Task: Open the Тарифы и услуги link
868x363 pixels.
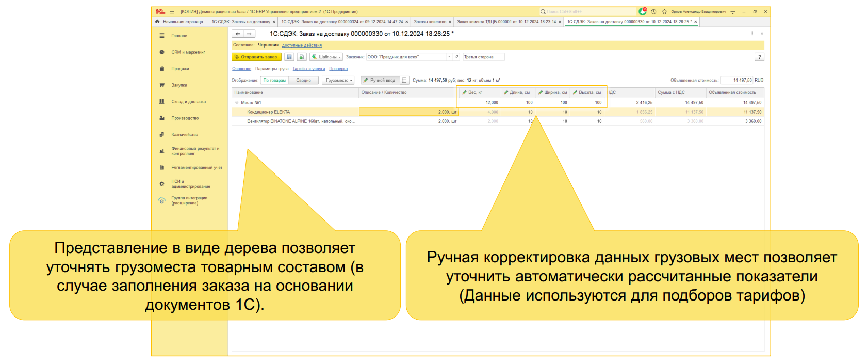Action: (x=308, y=69)
